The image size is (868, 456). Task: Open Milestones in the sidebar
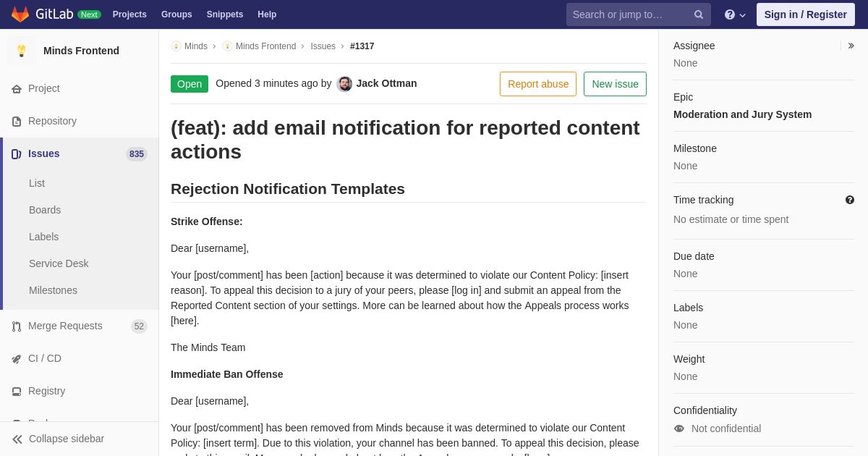(53, 290)
